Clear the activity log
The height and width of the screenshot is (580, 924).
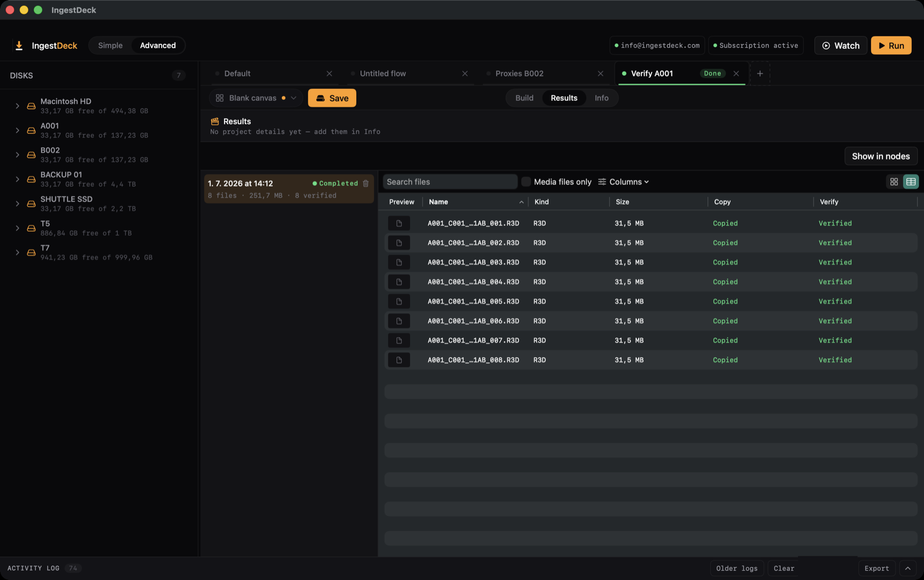pos(784,568)
